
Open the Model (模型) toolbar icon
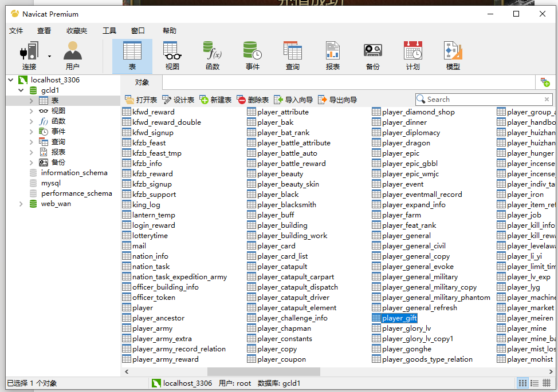pos(453,56)
